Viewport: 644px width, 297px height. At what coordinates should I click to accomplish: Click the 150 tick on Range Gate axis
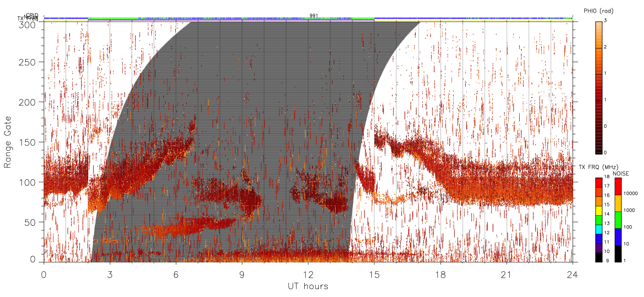[28, 142]
